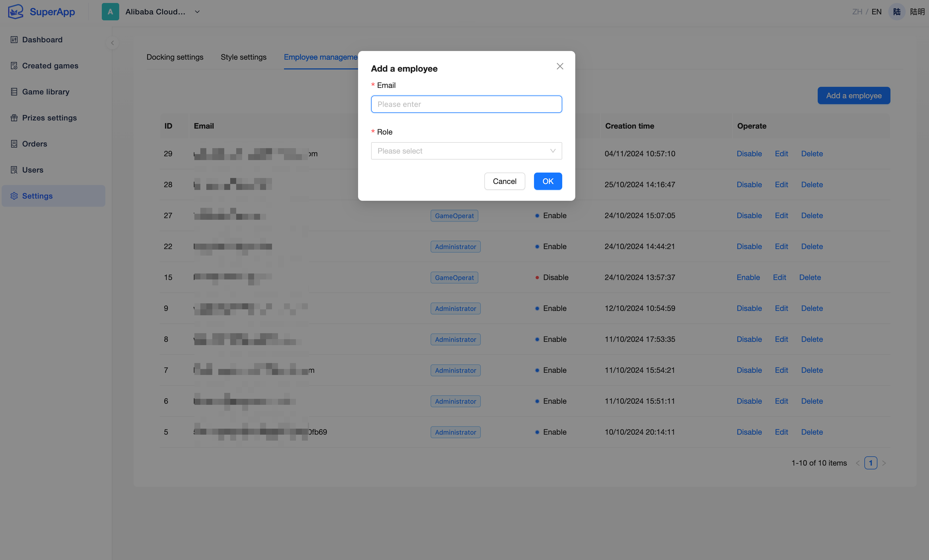Switch interface language to ZH
Image resolution: width=929 pixels, height=560 pixels.
coord(857,11)
